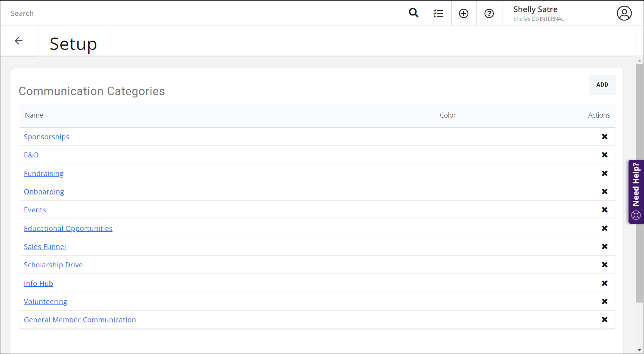
Task: Delete the Sponsorships category
Action: pyautogui.click(x=605, y=137)
